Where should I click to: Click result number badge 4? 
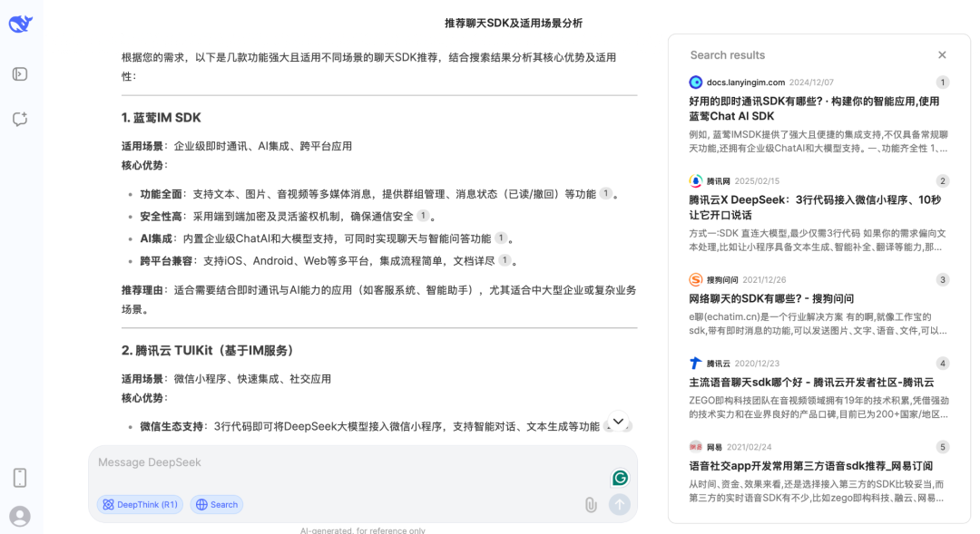(943, 364)
